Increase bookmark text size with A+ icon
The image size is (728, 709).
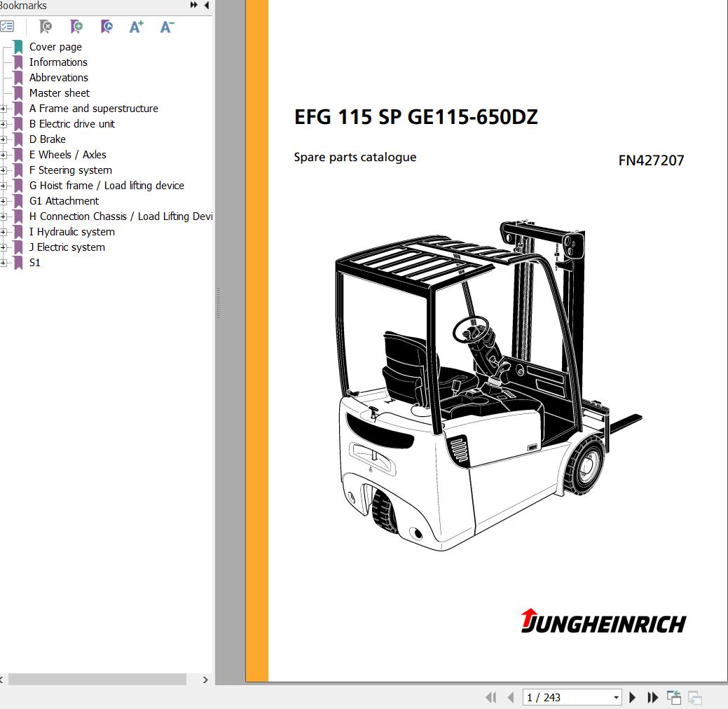click(137, 27)
